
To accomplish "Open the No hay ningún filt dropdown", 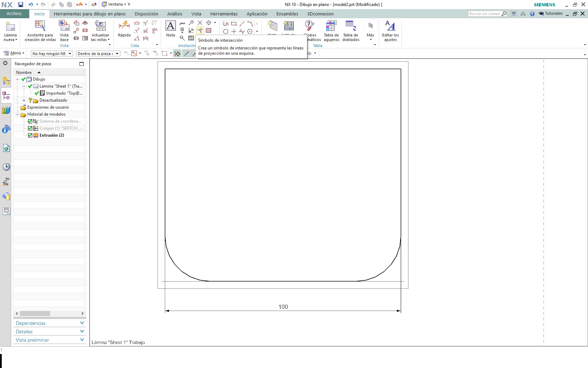I will (x=52, y=54).
